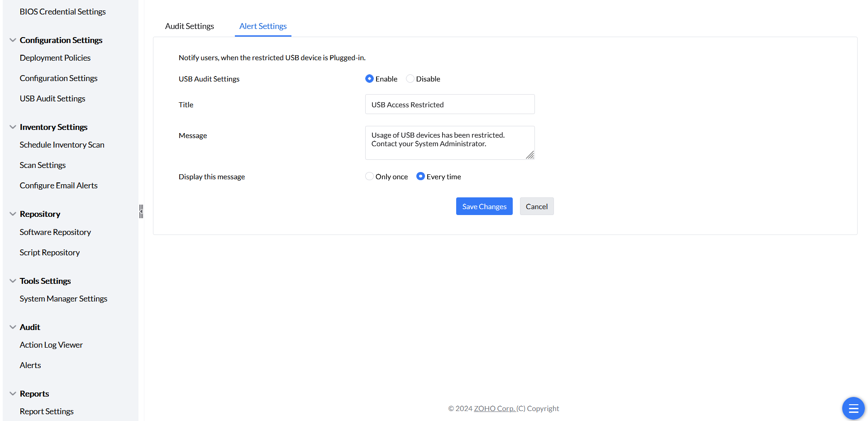Open Schedule Inventory Scan in sidebar
Image resolution: width=868 pixels, height=421 pixels.
[x=62, y=145]
